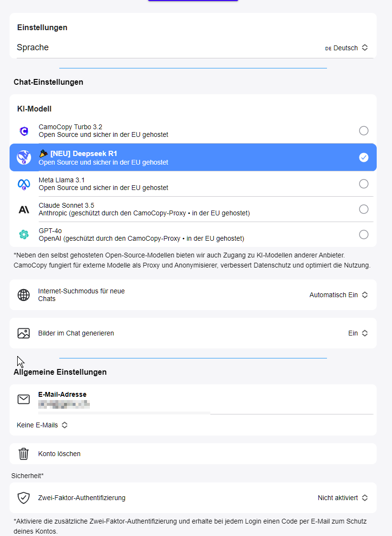Choose the Claude Sonnet 3.5 radio button
392x536 pixels.
364,209
